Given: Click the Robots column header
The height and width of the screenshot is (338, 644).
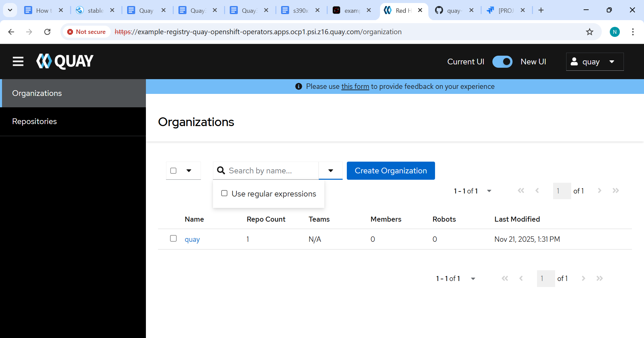Looking at the screenshot, I should point(444,219).
